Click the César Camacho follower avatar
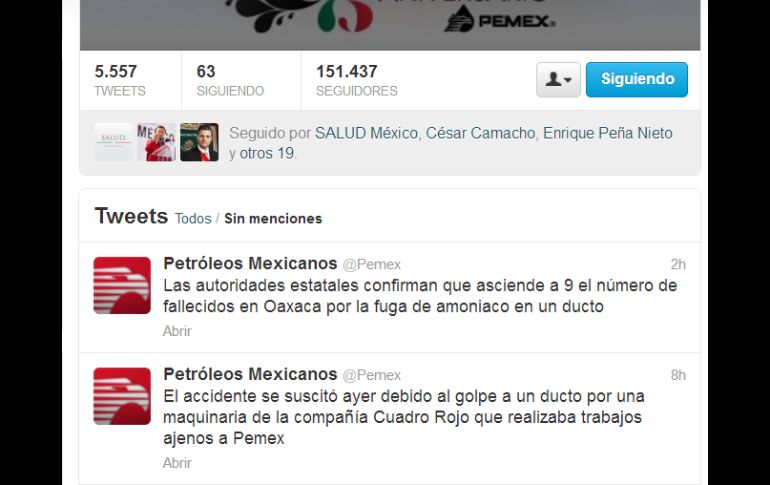This screenshot has width=770, height=485. coord(157,142)
